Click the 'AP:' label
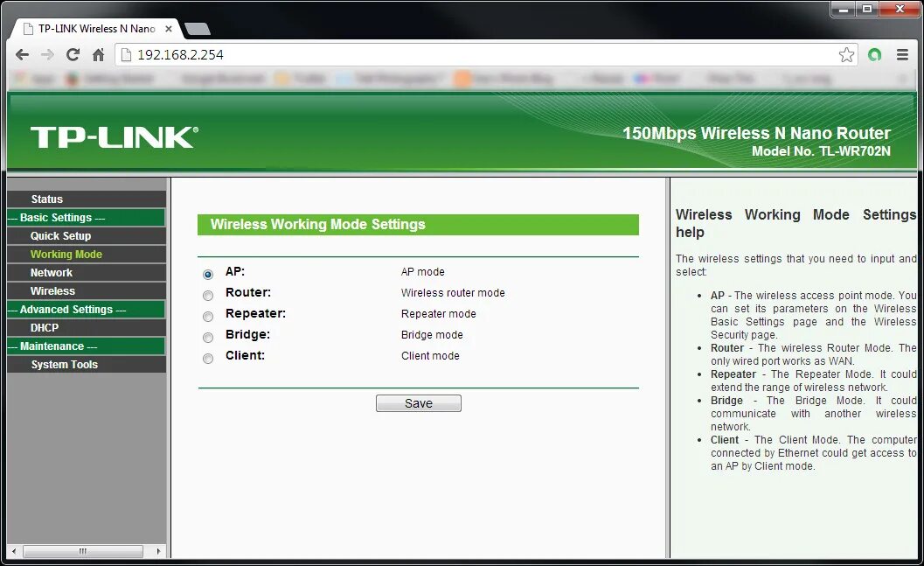Viewport: 924px width, 566px height. (x=234, y=271)
